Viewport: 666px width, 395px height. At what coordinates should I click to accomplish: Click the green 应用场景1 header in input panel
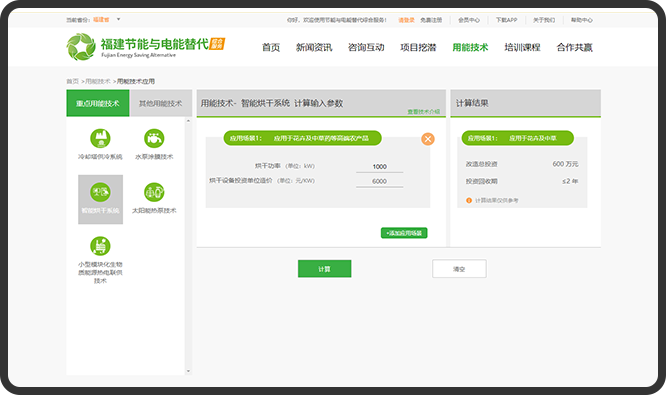tap(302, 138)
